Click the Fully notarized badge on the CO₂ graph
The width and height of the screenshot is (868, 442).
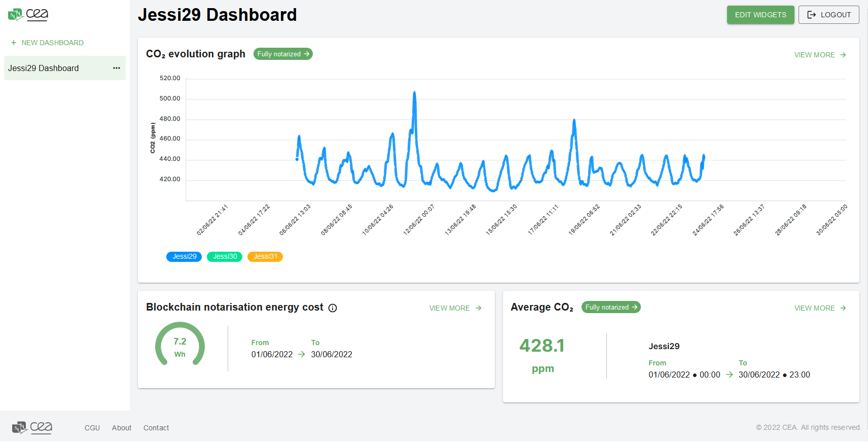click(x=283, y=54)
